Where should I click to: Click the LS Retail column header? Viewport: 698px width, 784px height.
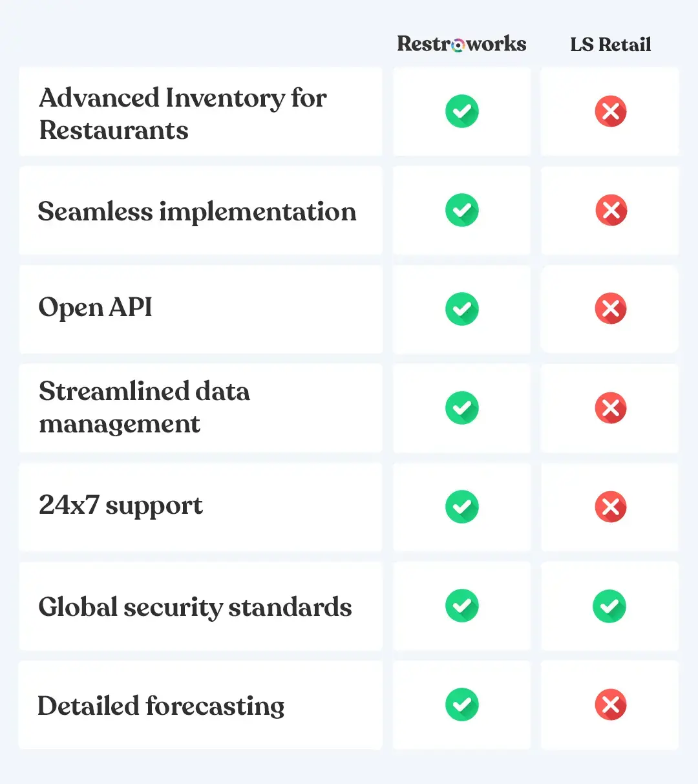[610, 45]
